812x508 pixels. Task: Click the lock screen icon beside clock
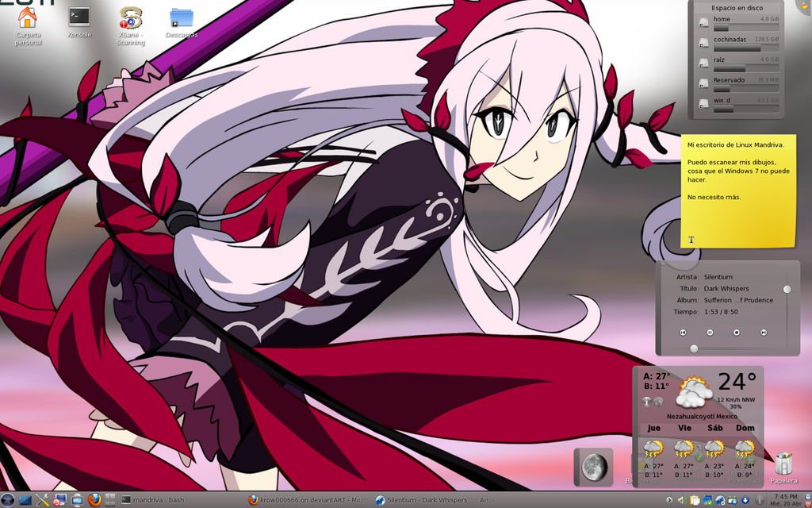pyautogui.click(x=807, y=496)
